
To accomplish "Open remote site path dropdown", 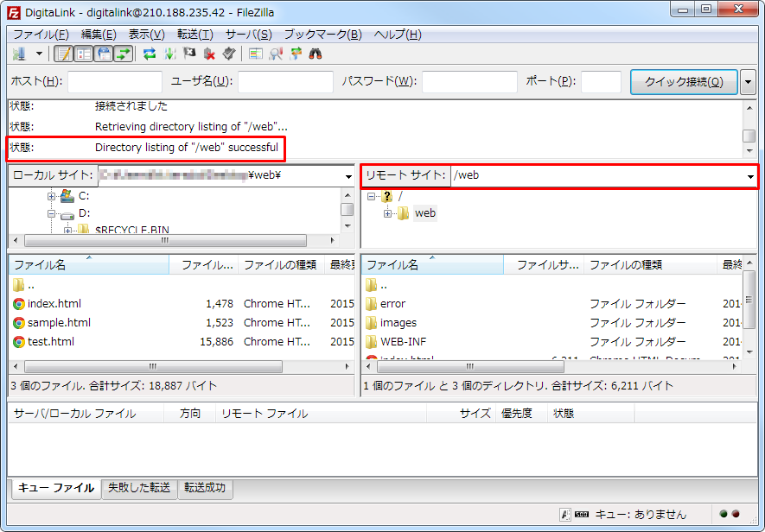I will pyautogui.click(x=750, y=176).
